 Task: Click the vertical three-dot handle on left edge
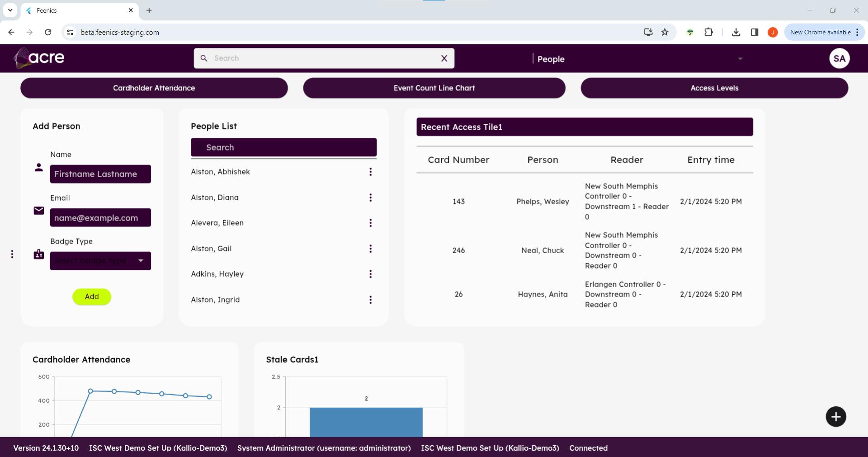click(x=12, y=254)
